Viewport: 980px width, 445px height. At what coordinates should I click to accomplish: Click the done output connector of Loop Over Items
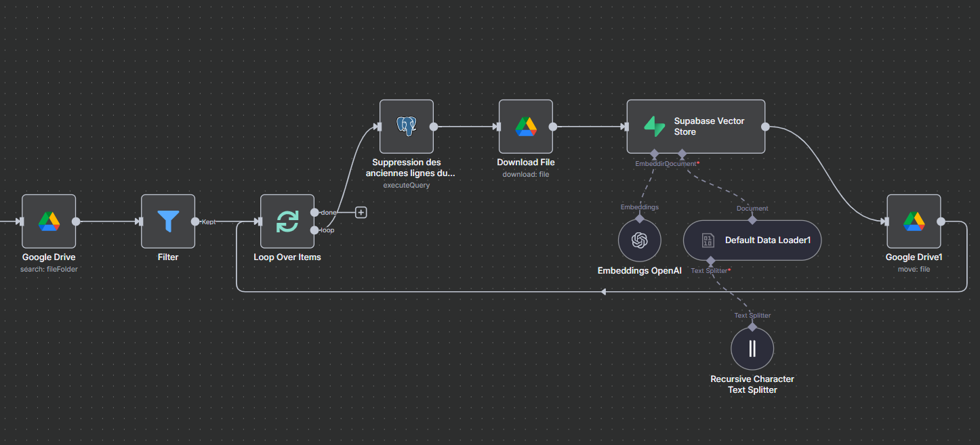pos(314,213)
